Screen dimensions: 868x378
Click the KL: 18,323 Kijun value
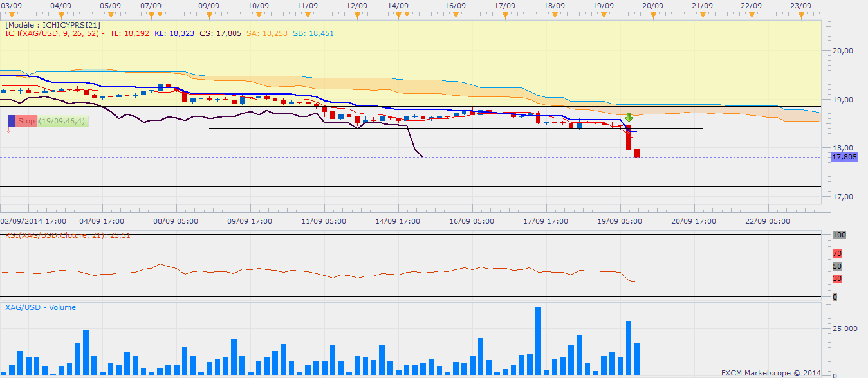coord(174,33)
